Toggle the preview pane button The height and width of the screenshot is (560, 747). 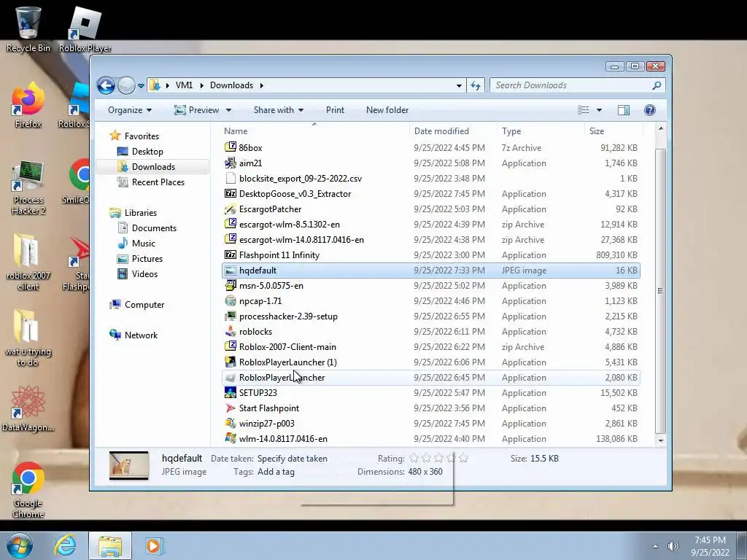click(x=624, y=111)
